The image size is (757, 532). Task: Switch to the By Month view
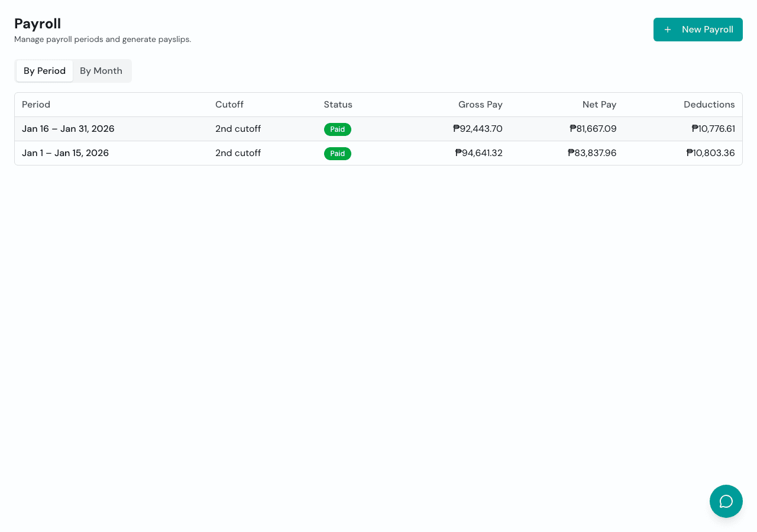pos(101,70)
